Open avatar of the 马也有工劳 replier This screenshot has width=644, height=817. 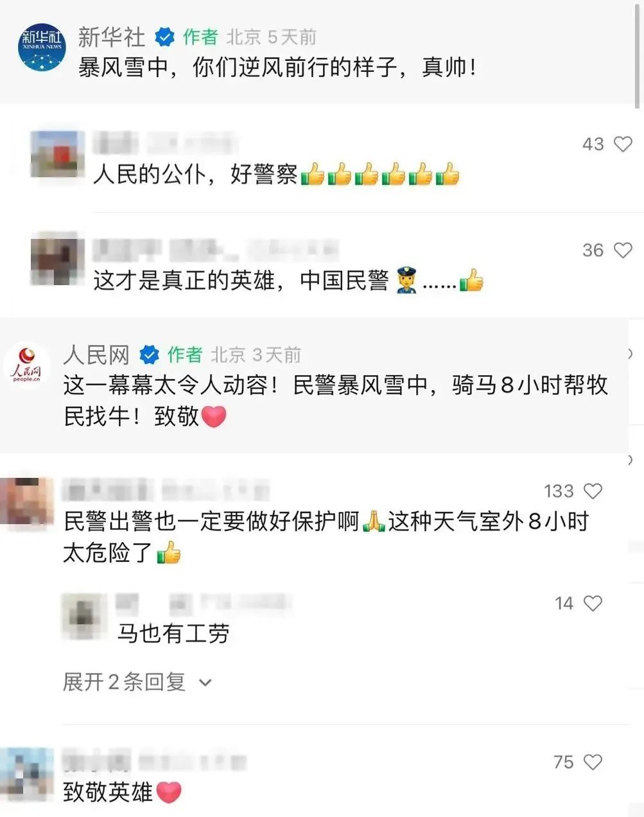83,616
